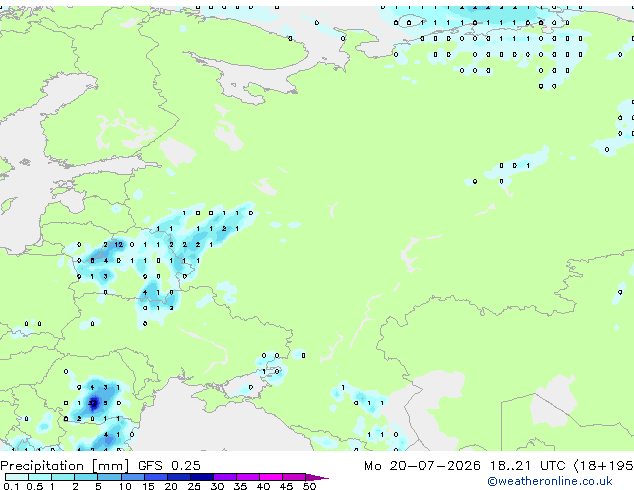Select the 30–35 mm purple legend swatch
634x490 pixels.
point(225,477)
